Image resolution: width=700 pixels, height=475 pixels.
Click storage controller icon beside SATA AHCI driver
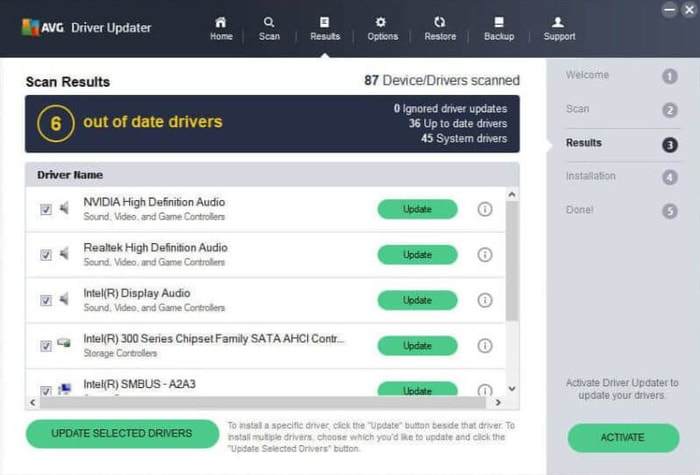click(64, 343)
